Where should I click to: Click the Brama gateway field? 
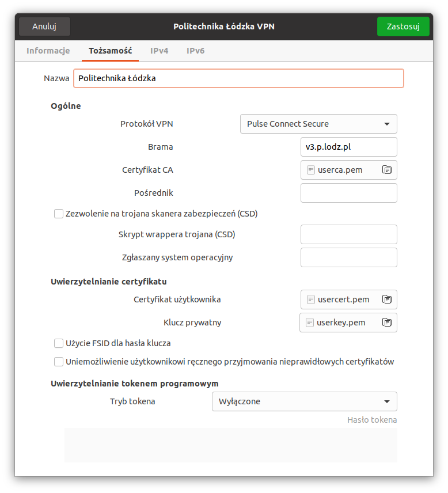[x=348, y=147]
